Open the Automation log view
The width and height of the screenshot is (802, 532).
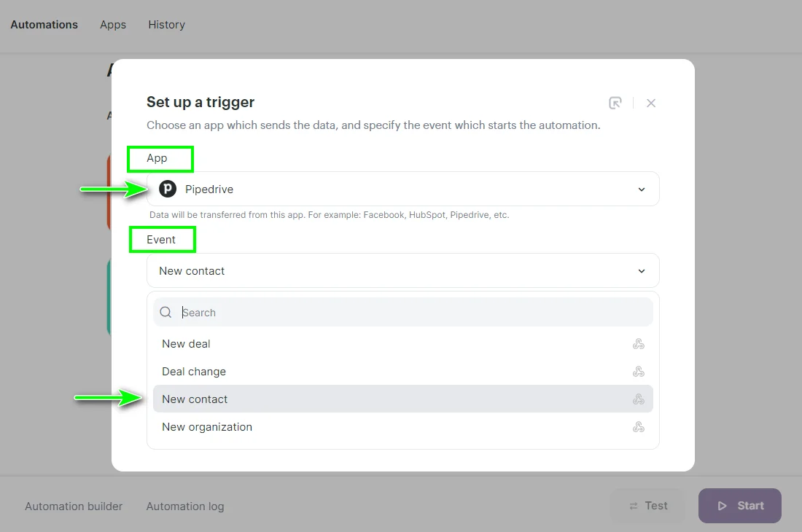tap(185, 506)
